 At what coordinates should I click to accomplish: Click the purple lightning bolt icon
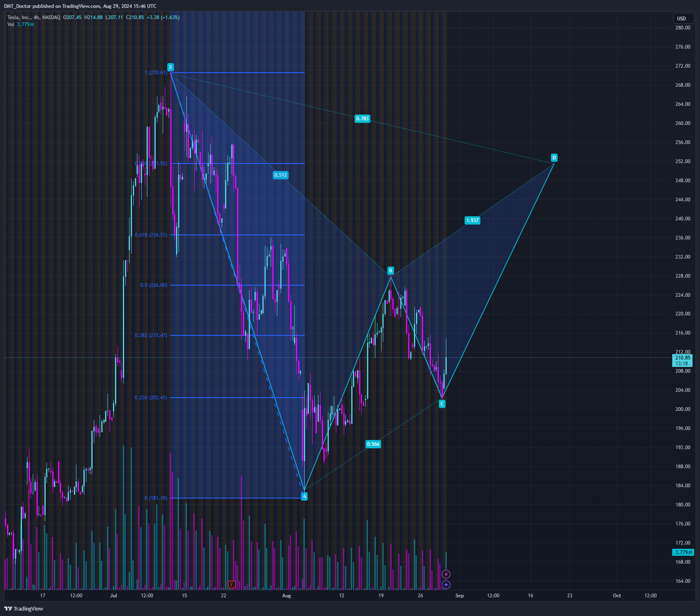point(446,574)
